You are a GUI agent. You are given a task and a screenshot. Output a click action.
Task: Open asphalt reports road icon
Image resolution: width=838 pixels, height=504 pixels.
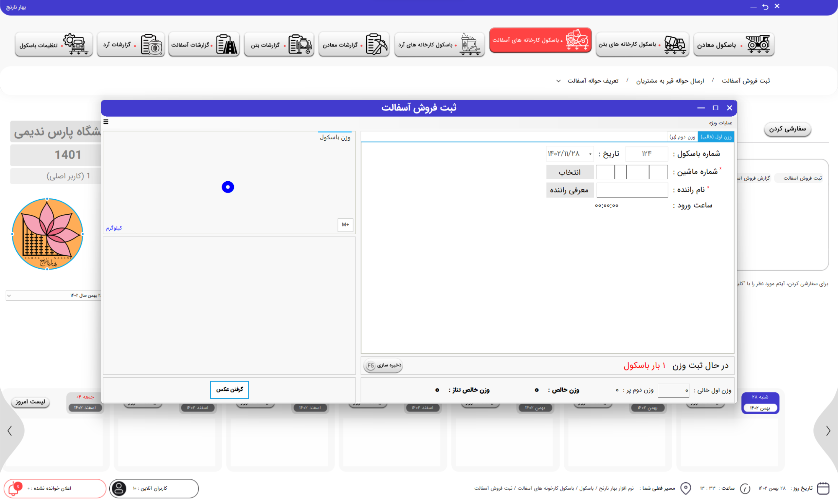226,45
